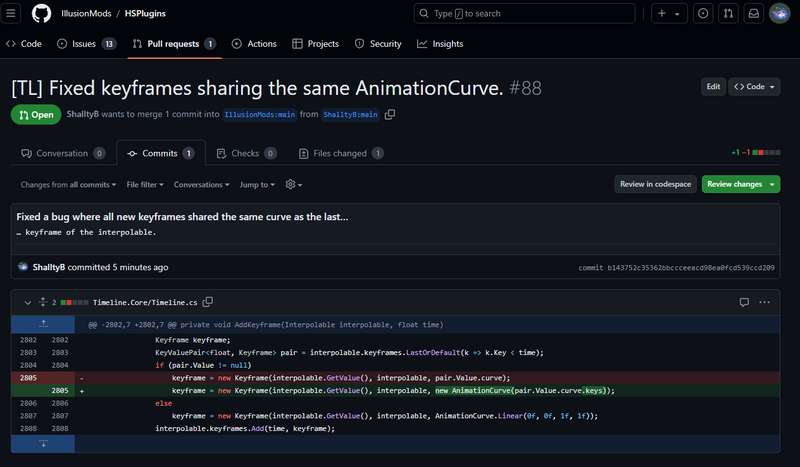Go to GitHub homepage via Octocat logo
The image size is (800, 467).
click(x=41, y=13)
